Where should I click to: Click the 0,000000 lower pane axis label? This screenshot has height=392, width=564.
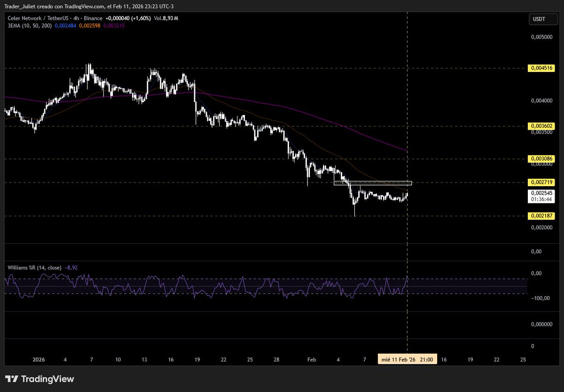pyautogui.click(x=542, y=325)
